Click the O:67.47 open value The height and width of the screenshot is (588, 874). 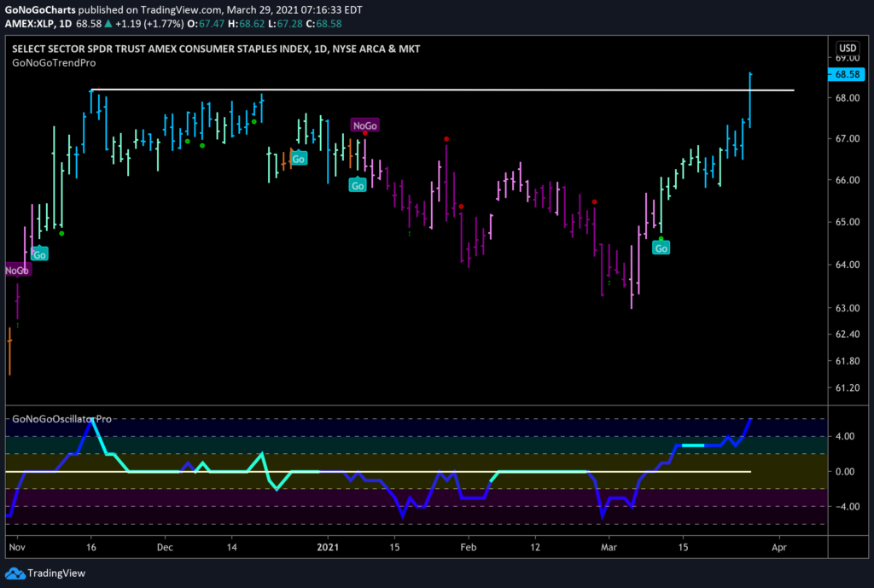pyautogui.click(x=206, y=24)
